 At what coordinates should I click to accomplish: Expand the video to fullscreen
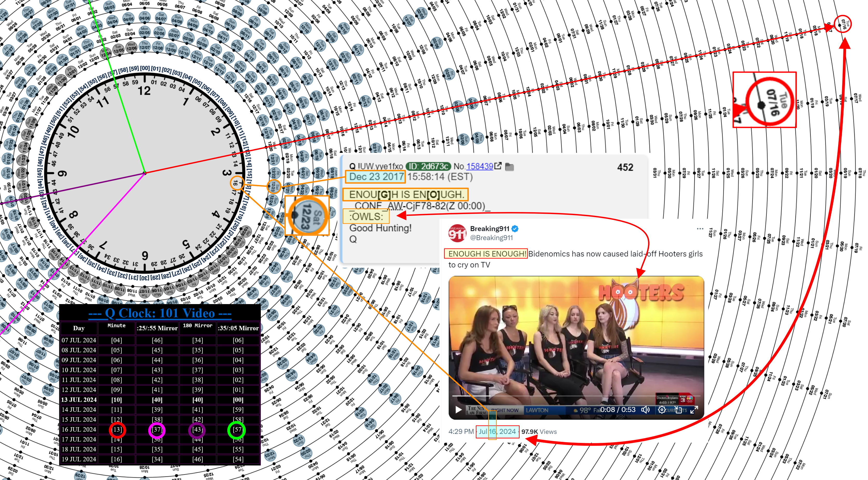(694, 409)
